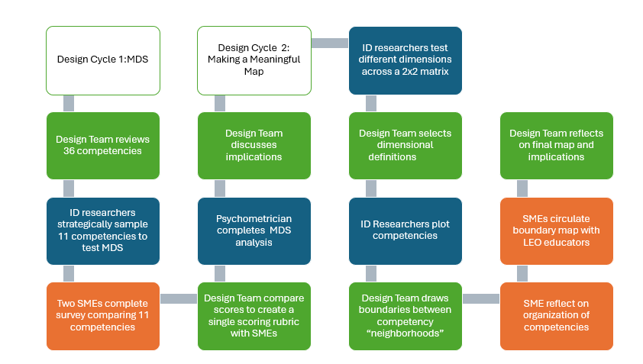
Task: Click connector between draws boundaries and SME reflect boxes
Action: pyautogui.click(x=481, y=298)
